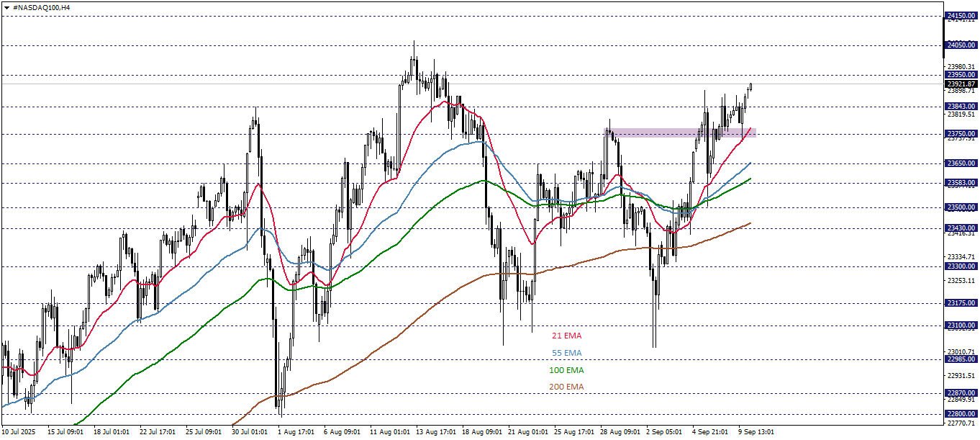Click the 18 Aug 09:01 time label
Viewport: 980px width, 440px height.
(481, 432)
